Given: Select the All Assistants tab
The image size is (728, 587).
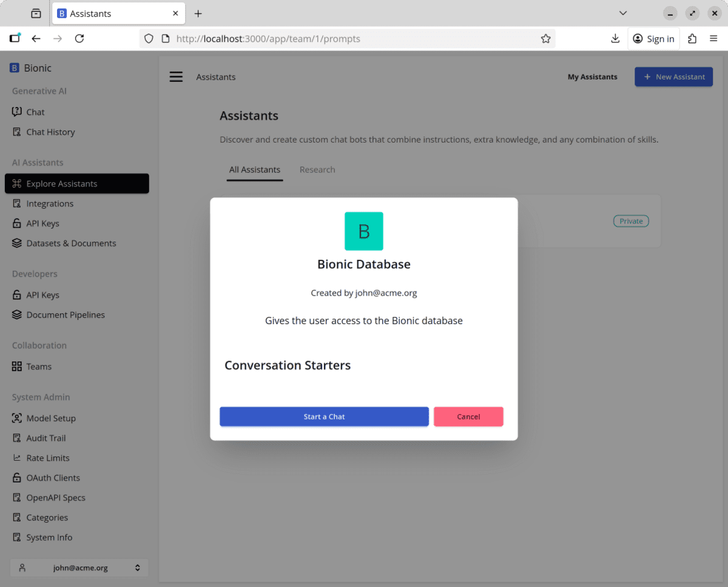Looking at the screenshot, I should [255, 169].
